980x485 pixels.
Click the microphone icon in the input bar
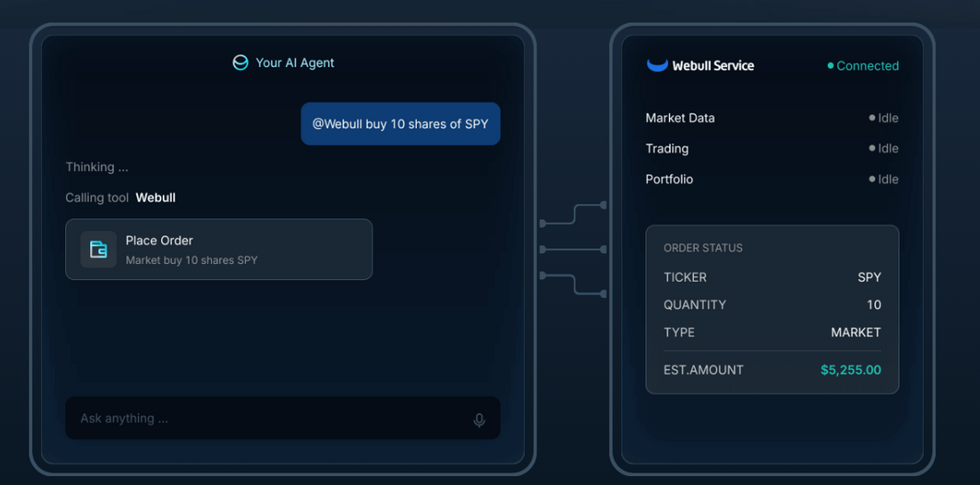pyautogui.click(x=479, y=420)
